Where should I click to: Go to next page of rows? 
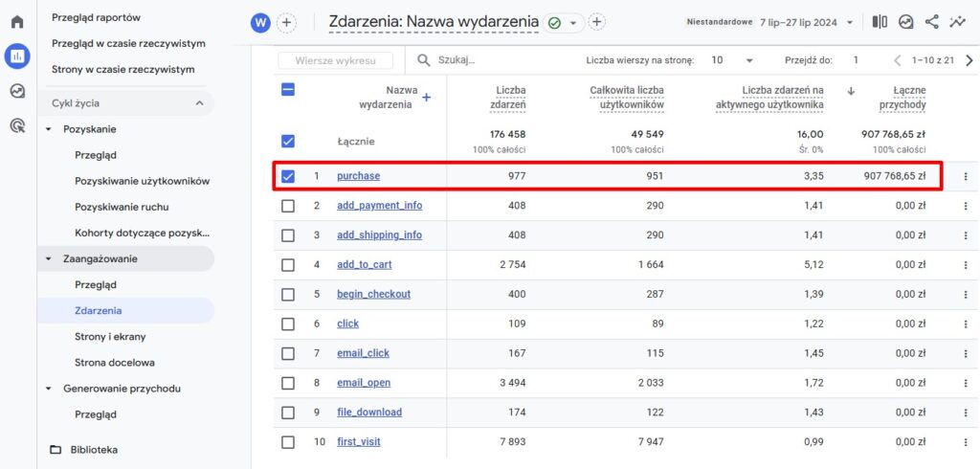(969, 60)
